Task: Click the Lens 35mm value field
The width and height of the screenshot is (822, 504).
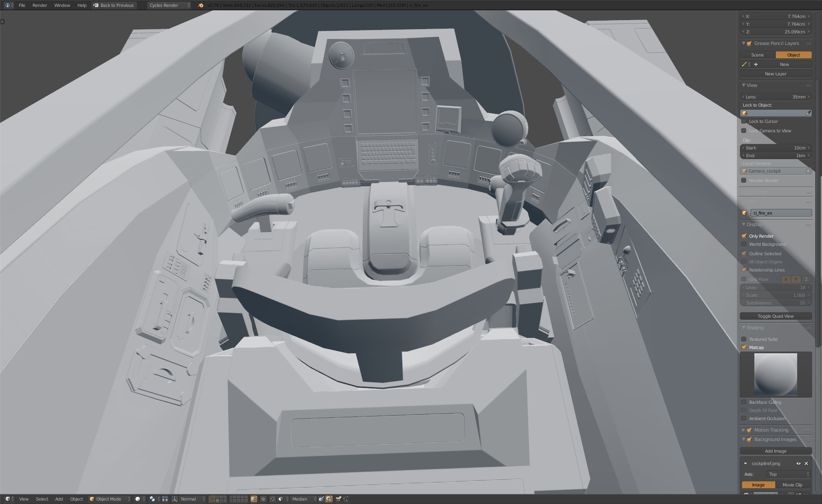Action: [775, 97]
